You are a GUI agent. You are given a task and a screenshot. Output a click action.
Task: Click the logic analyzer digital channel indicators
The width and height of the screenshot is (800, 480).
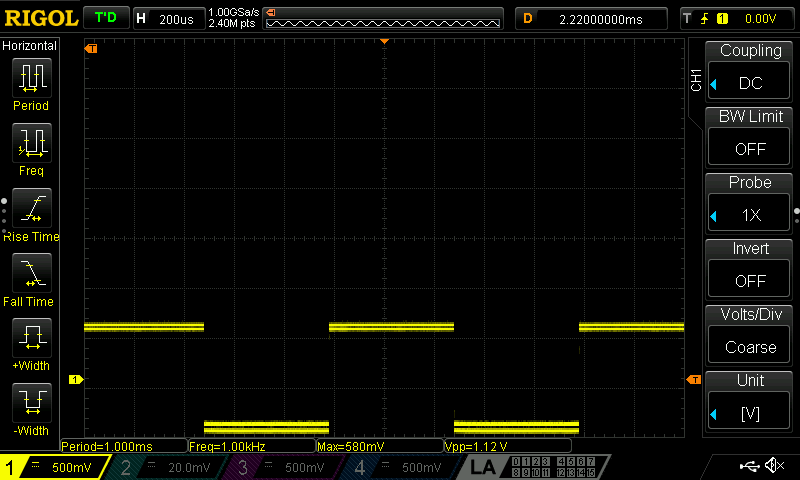(554, 467)
